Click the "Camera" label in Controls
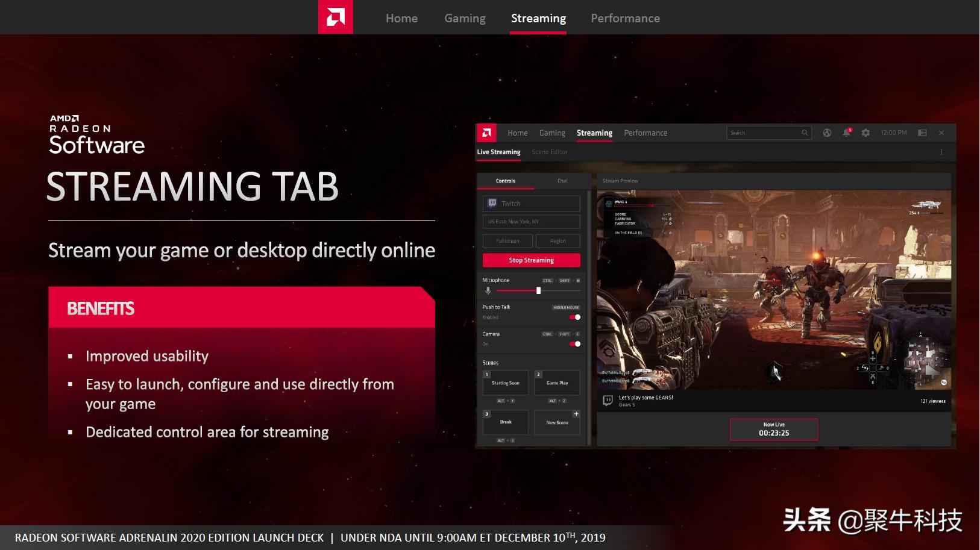This screenshot has width=980, height=550. click(491, 334)
